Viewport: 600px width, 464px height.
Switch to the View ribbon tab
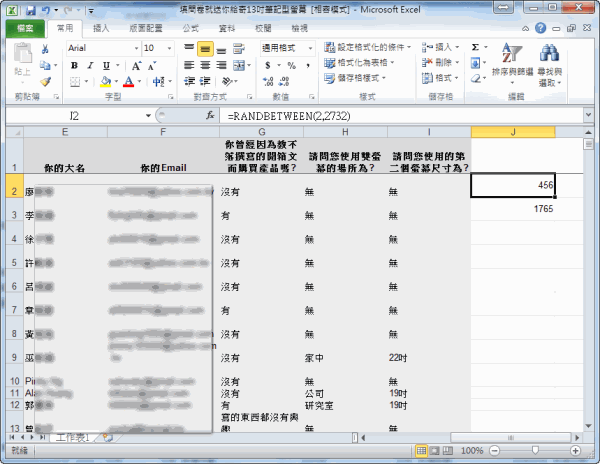(299, 28)
